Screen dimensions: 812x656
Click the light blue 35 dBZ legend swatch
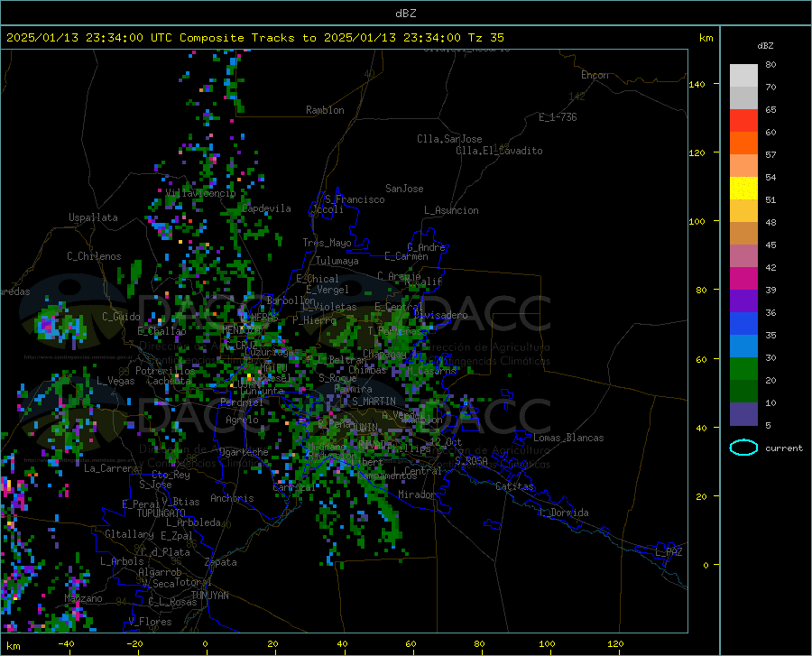(743, 346)
